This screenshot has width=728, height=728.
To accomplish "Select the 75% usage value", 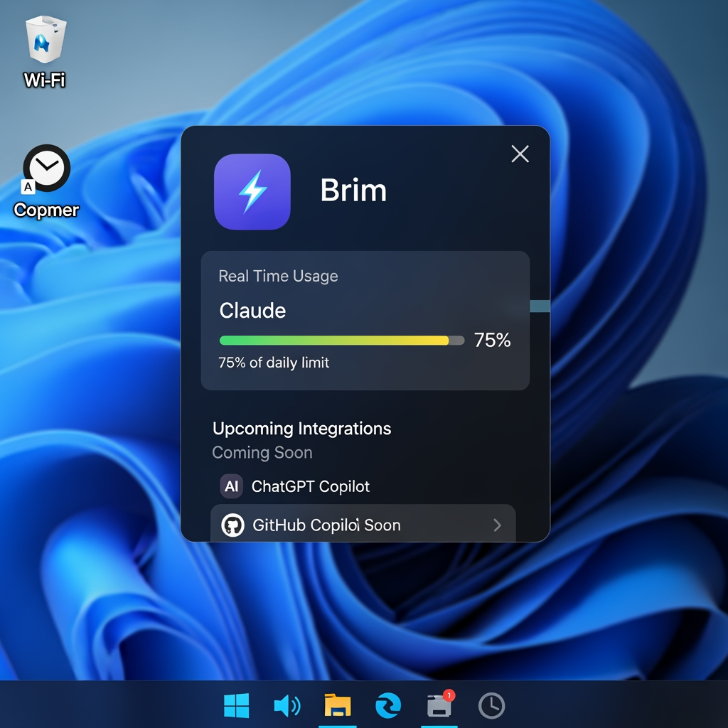I will pyautogui.click(x=492, y=340).
